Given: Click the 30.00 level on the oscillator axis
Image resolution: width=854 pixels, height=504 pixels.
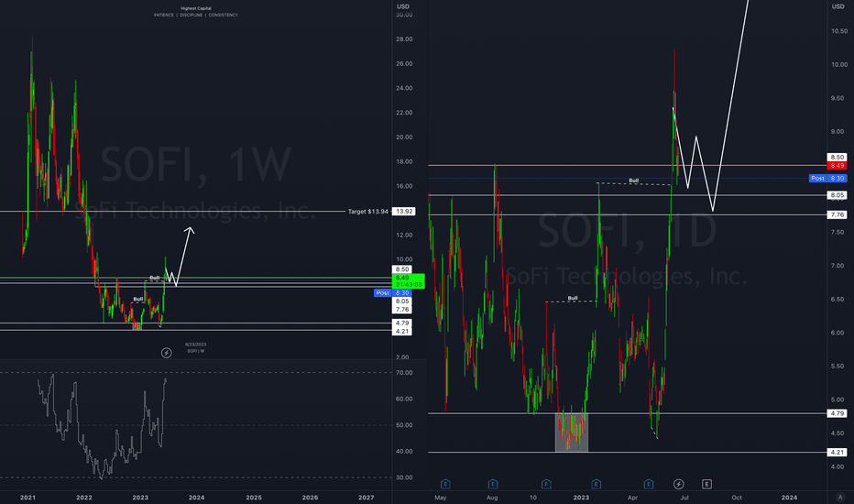Looking at the screenshot, I should pos(404,477).
